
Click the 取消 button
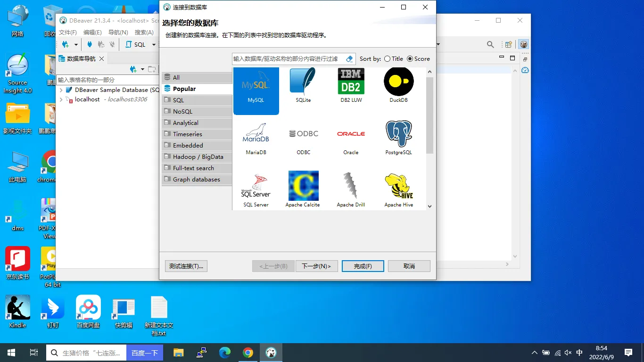pos(409,266)
